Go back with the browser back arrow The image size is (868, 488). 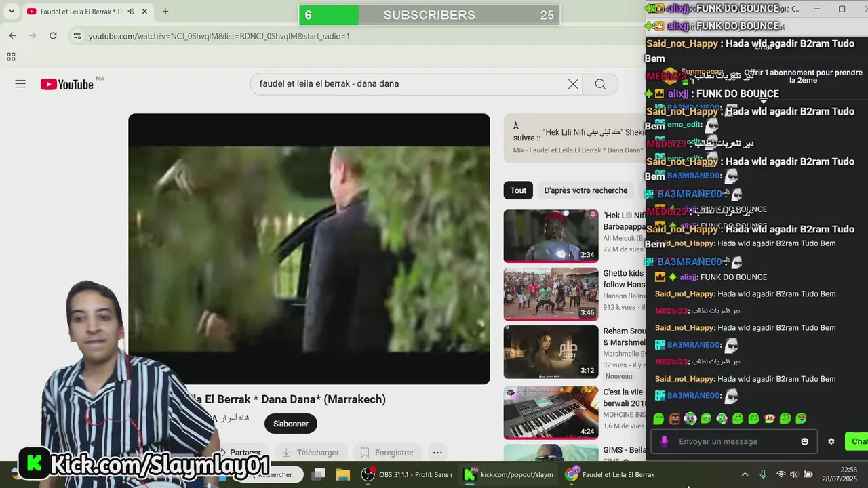[12, 35]
